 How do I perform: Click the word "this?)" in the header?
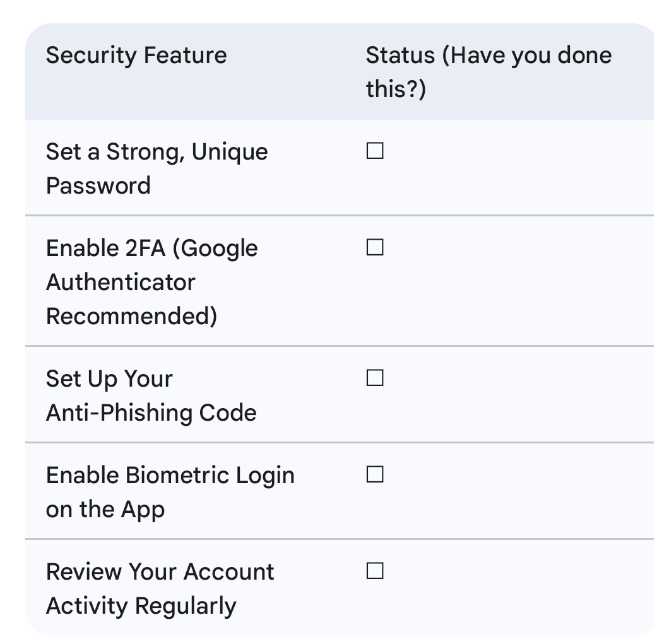(396, 89)
